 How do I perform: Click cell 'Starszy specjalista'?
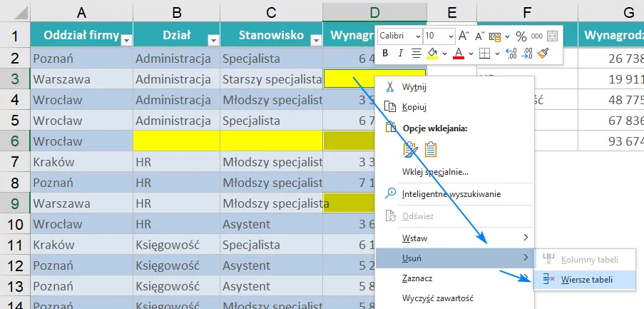pos(272,79)
